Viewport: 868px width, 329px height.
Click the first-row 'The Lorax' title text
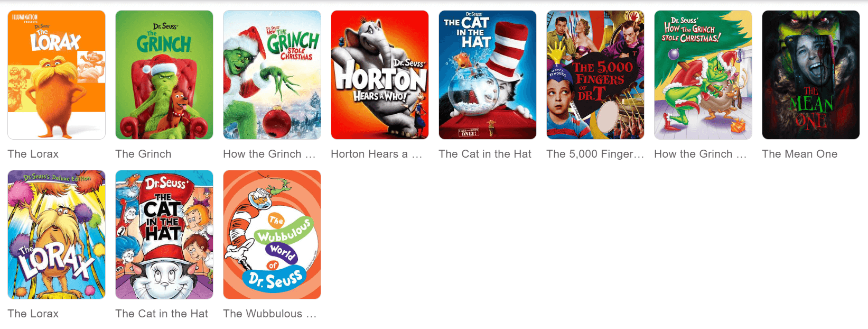(33, 154)
